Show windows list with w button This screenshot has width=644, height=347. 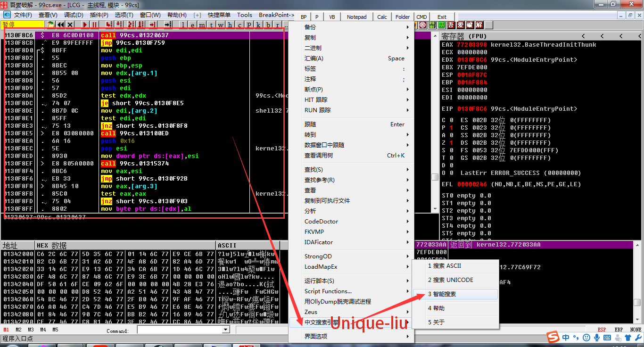click(221, 25)
